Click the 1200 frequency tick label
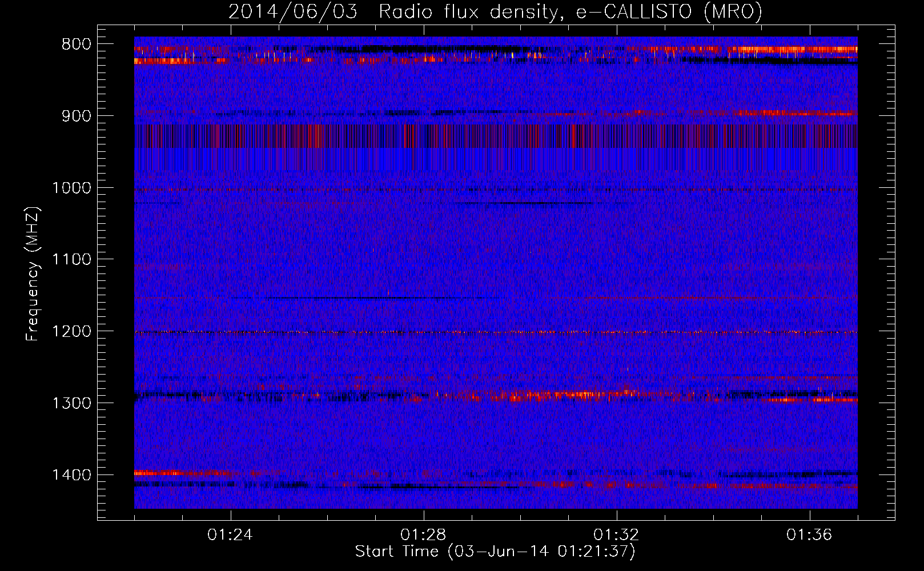 point(71,332)
